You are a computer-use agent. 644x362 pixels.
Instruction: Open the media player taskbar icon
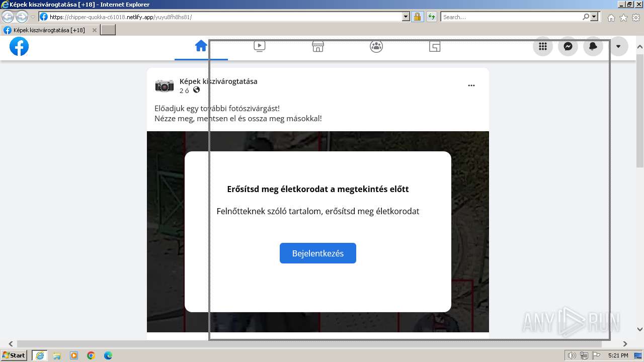click(74, 355)
